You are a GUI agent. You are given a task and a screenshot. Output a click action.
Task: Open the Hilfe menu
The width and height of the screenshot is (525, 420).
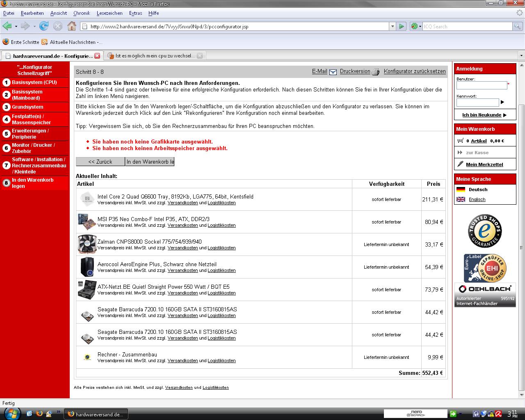click(x=154, y=13)
